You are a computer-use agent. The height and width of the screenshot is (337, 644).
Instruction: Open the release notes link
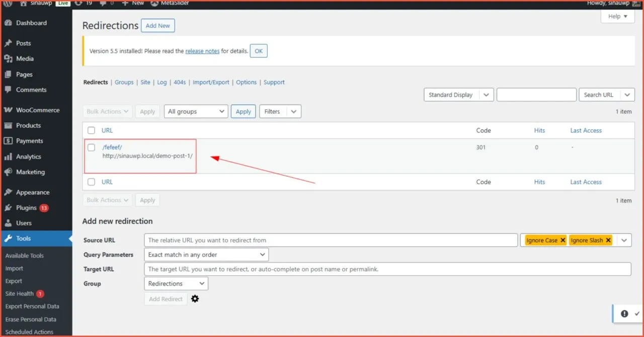(202, 51)
